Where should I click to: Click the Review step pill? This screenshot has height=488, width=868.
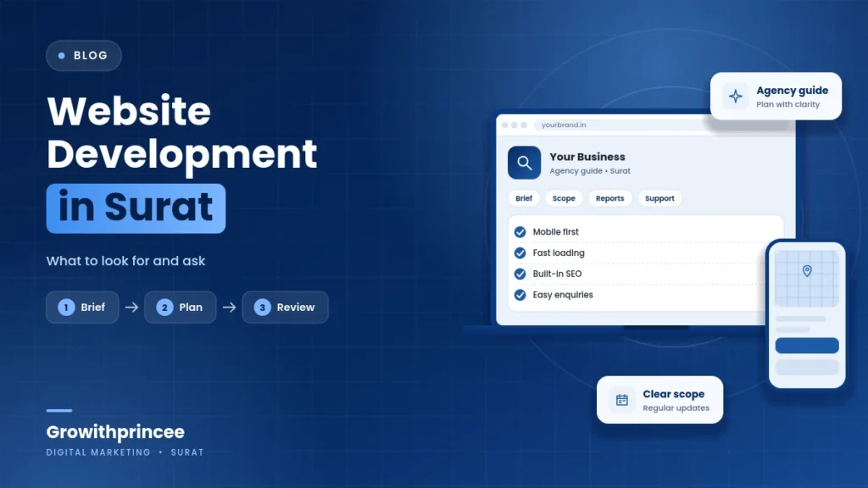(x=285, y=307)
